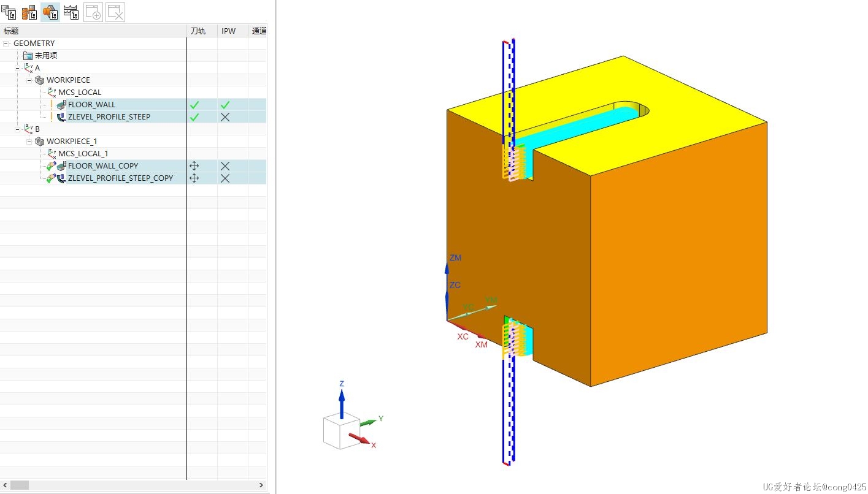Select the ZLEVEL_PROFILE_STEEP_COPY operation row

point(133,178)
